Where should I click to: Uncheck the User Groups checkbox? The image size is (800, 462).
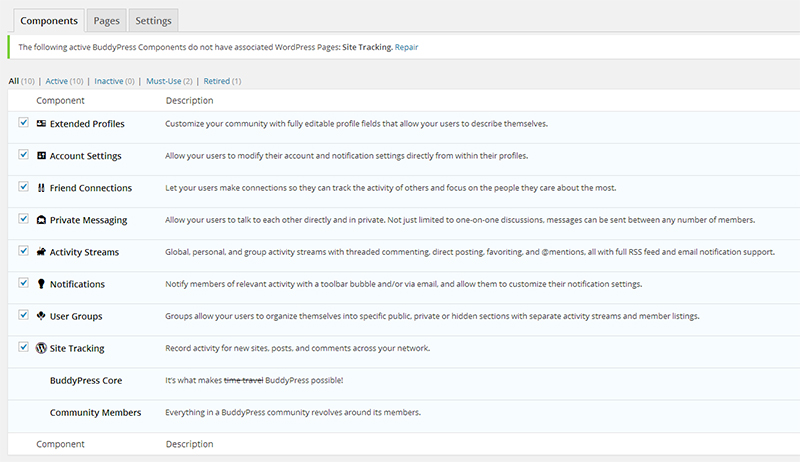23,315
